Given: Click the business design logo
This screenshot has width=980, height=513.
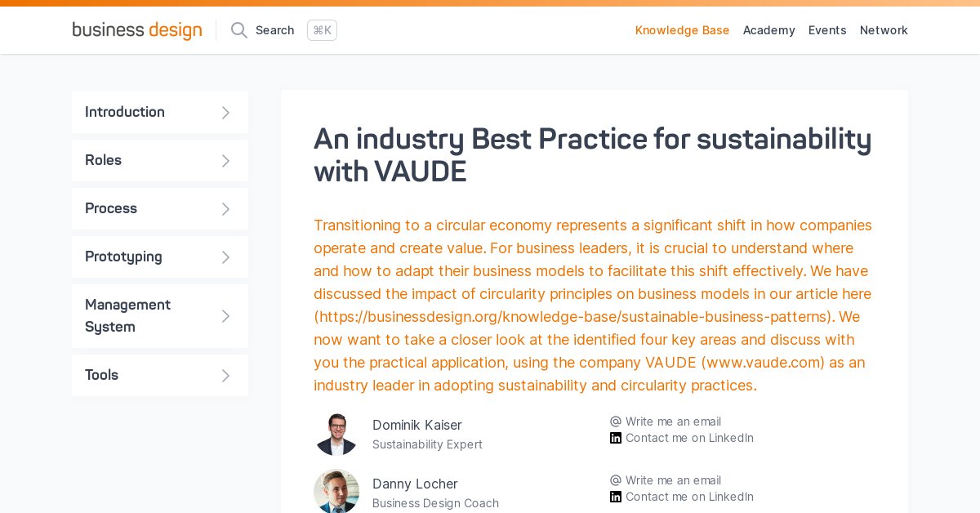Looking at the screenshot, I should click(137, 30).
